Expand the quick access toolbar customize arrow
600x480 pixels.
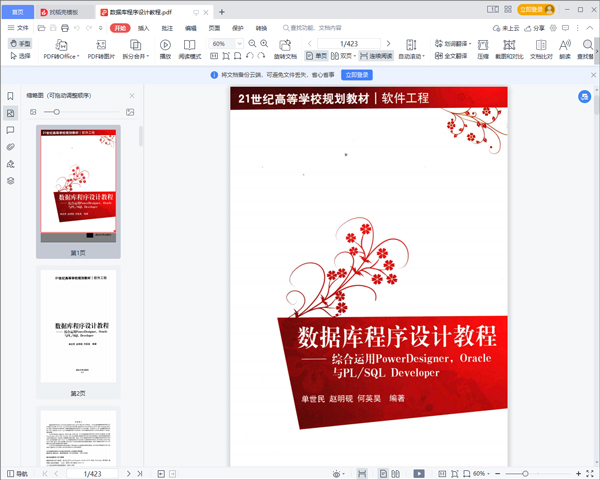coord(101,28)
